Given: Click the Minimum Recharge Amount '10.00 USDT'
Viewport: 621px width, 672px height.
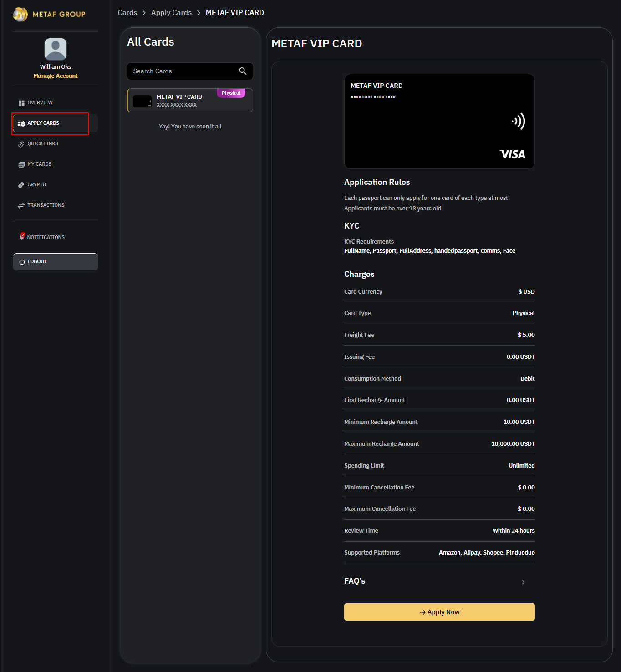Looking at the screenshot, I should [519, 422].
